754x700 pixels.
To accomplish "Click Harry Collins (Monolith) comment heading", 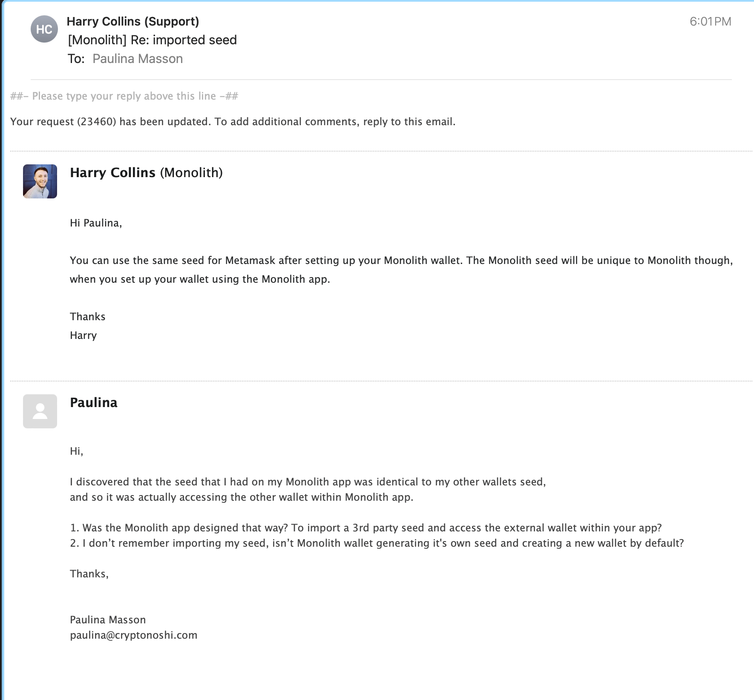I will (x=146, y=172).
